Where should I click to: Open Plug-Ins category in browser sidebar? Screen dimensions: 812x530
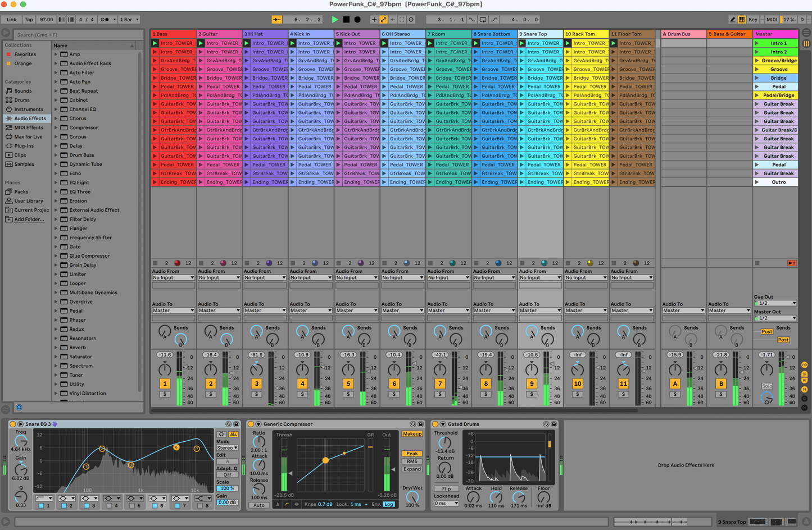(x=24, y=146)
